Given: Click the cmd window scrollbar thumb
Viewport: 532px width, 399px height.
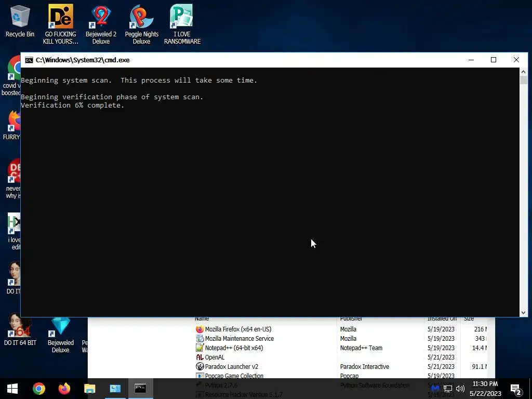Looking at the screenshot, I should [x=524, y=80].
